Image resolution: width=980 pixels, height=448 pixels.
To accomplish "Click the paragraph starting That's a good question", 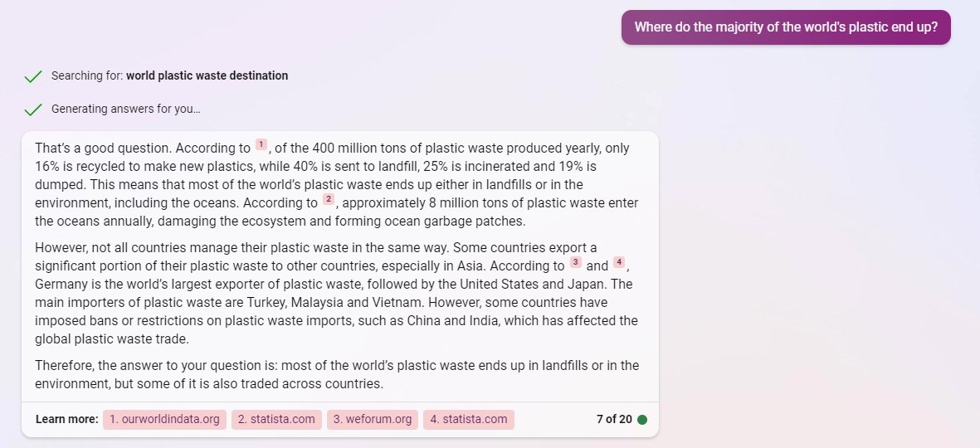I will click(337, 184).
